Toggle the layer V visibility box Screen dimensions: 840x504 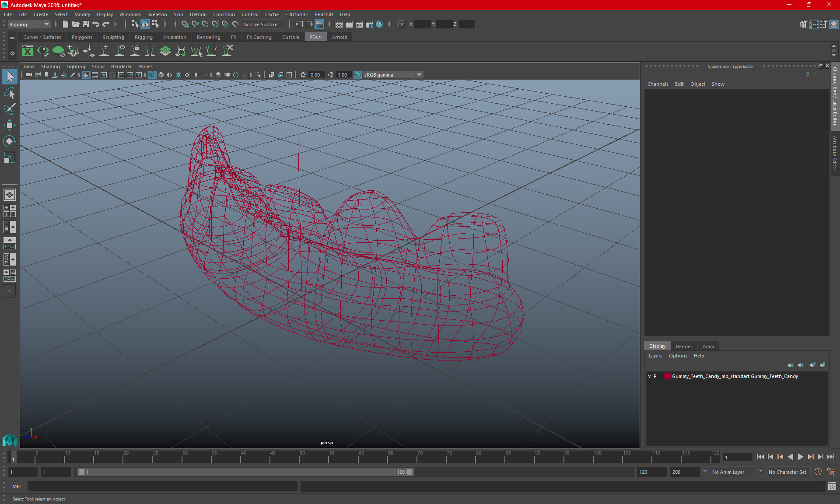coord(649,376)
